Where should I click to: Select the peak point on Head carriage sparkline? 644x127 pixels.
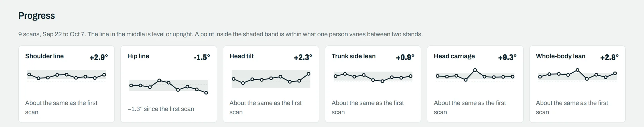[x=475, y=70]
